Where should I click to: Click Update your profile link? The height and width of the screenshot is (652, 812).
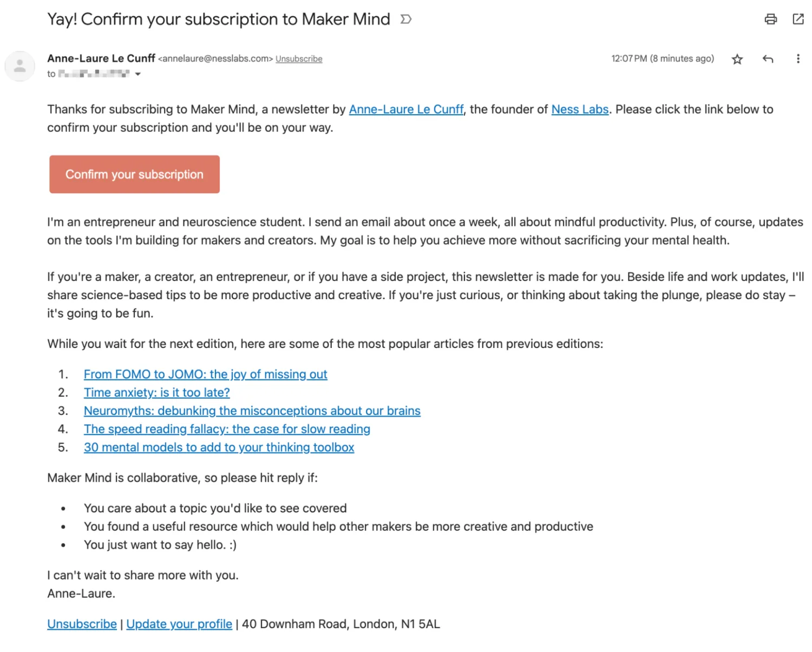point(179,624)
